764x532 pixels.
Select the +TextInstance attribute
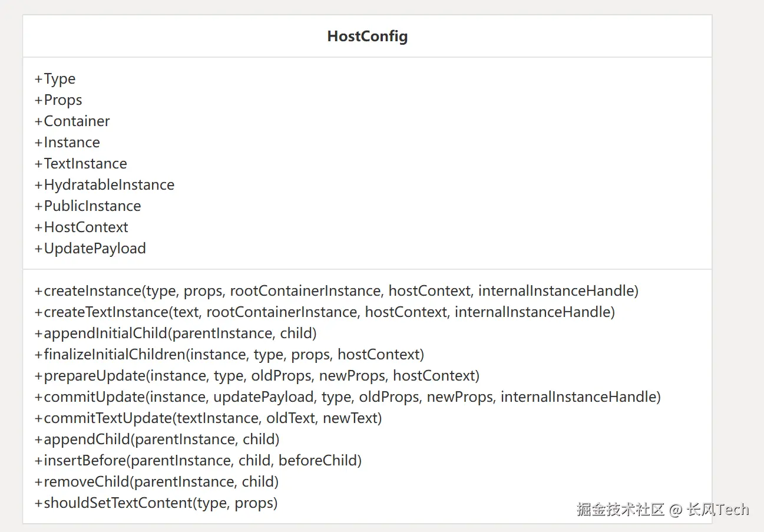[x=81, y=164]
